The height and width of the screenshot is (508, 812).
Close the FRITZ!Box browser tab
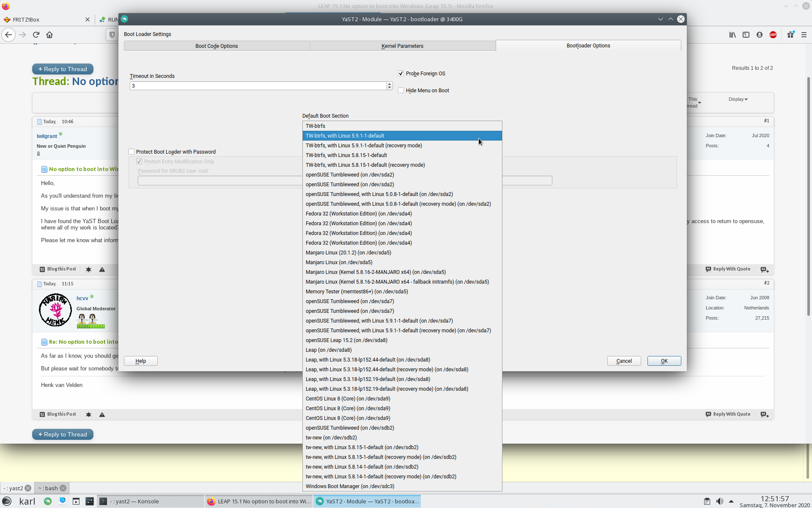pos(88,19)
